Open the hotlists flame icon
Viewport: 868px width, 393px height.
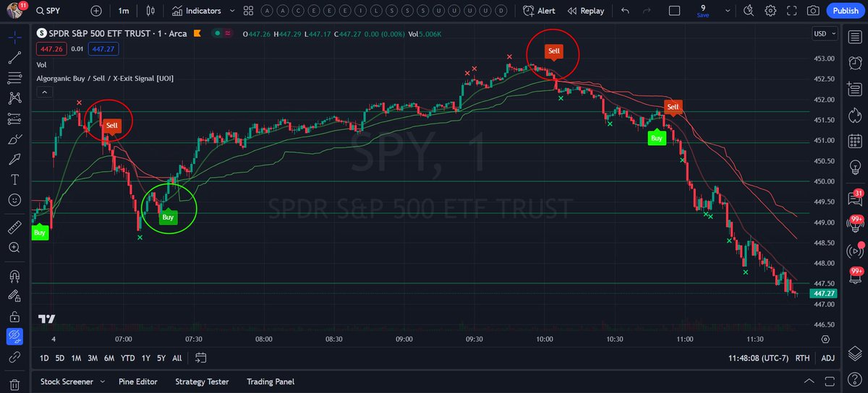point(856,115)
